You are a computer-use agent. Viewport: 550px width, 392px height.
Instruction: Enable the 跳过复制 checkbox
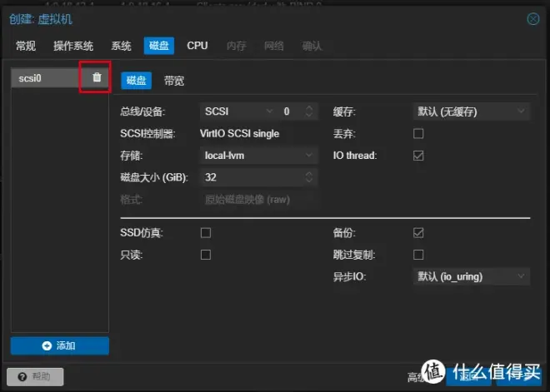(418, 255)
